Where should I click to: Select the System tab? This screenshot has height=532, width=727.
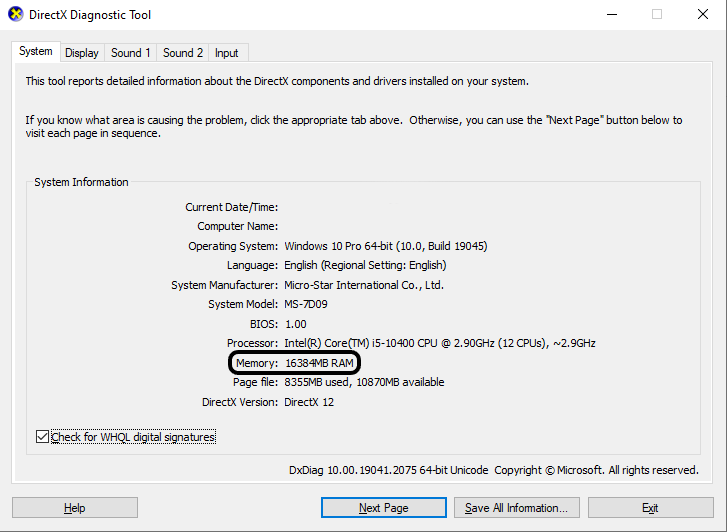pos(36,51)
